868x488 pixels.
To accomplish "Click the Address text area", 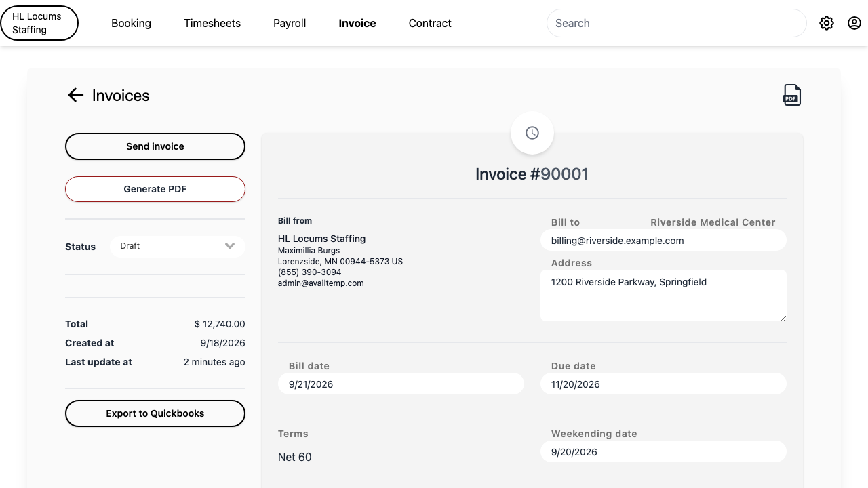I will (663, 296).
